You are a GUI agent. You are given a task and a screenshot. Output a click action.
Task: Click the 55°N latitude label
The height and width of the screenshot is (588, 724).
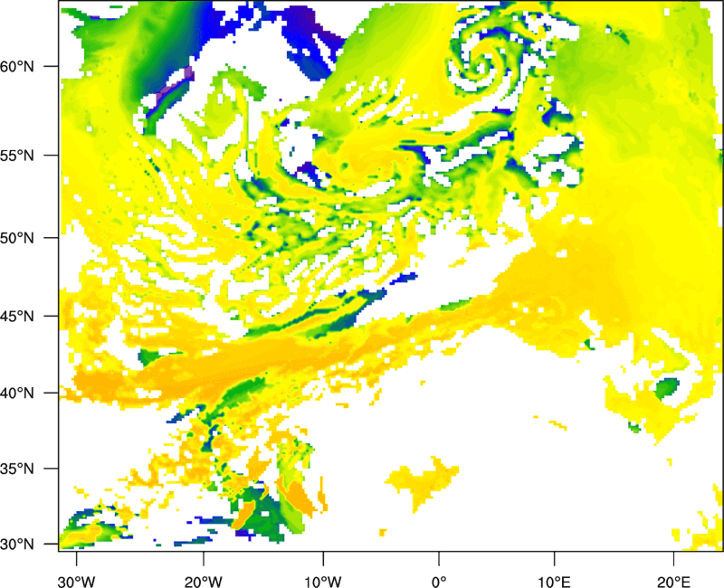point(17,156)
